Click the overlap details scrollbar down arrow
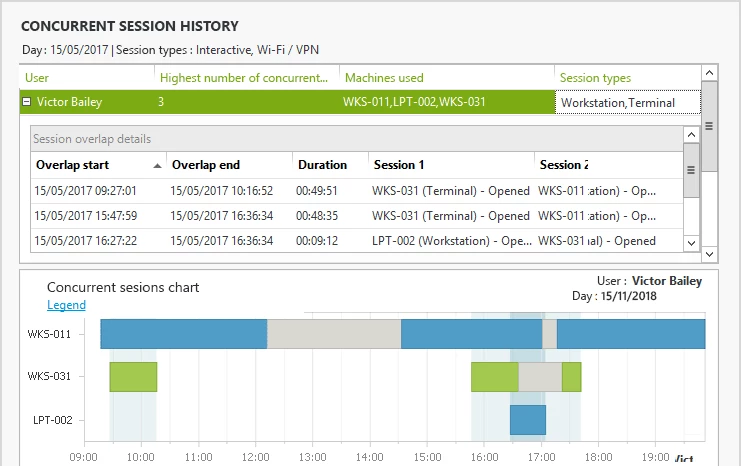This screenshot has width=741, height=466. pos(691,242)
